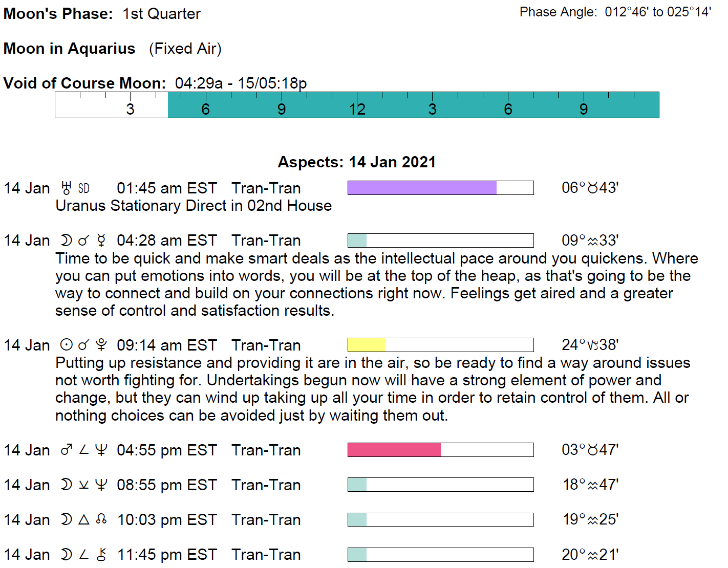Click the Pluto glyph in Sun conjunction row
The width and height of the screenshot is (728, 568).
click(x=101, y=345)
